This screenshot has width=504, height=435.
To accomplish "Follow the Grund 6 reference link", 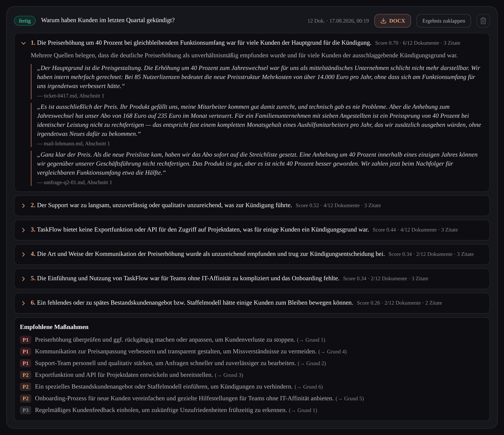I will (309, 387).
